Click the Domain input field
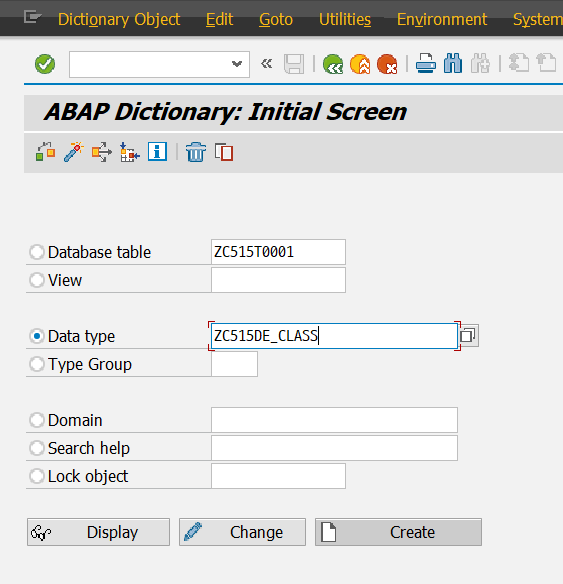Screen dimensions: 563x584 [334, 420]
